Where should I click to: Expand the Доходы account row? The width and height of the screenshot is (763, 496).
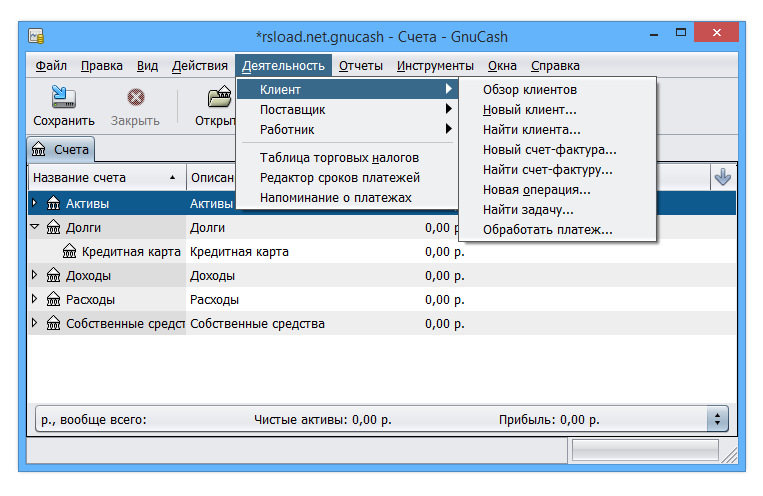35,275
